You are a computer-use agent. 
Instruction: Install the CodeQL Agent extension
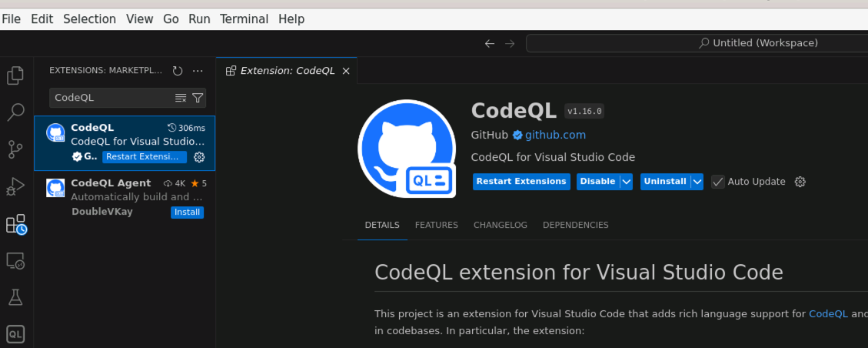click(x=187, y=212)
